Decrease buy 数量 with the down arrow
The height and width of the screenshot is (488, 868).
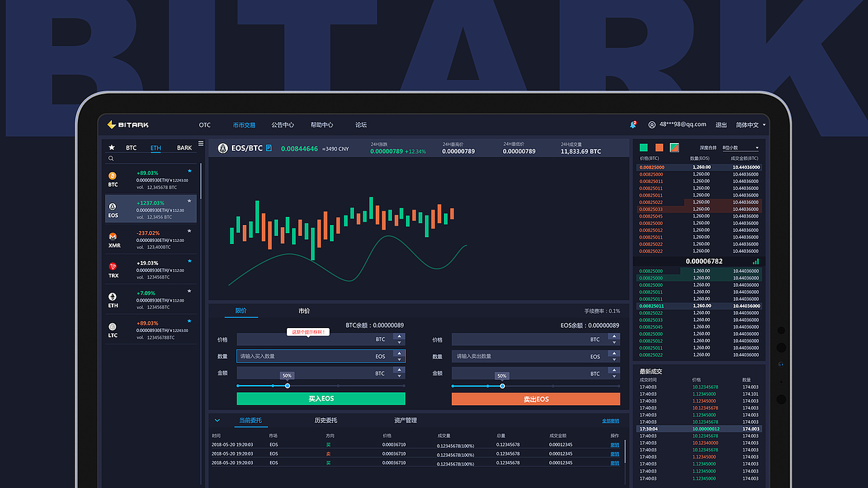pos(399,359)
